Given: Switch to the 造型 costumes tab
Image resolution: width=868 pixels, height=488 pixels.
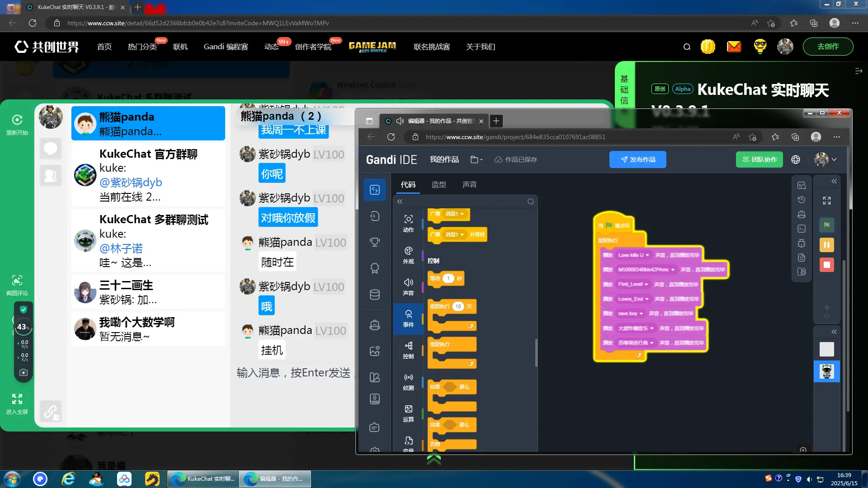Looking at the screenshot, I should coord(439,184).
